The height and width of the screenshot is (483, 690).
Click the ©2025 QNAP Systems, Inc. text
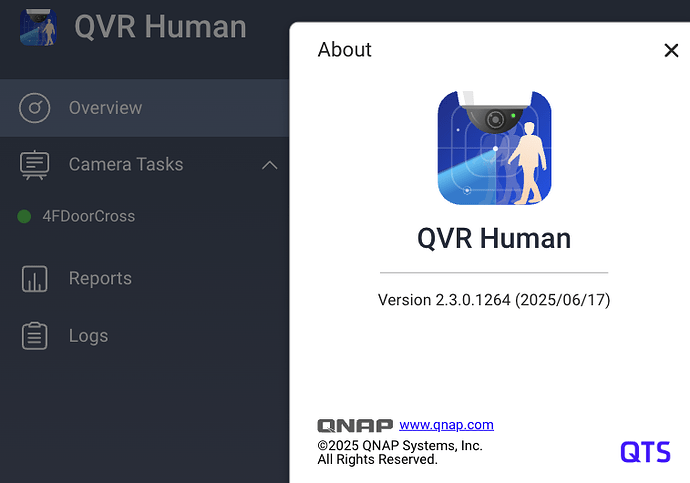pos(400,445)
